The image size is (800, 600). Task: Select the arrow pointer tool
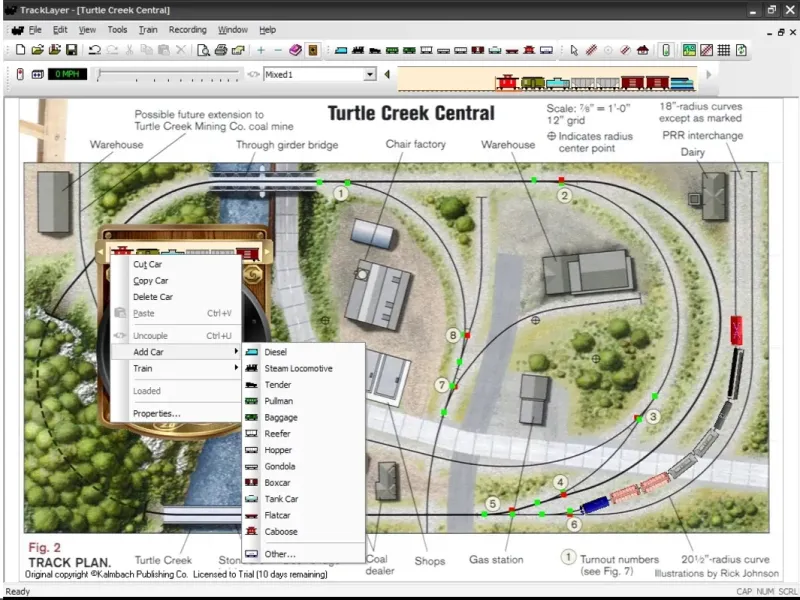574,49
